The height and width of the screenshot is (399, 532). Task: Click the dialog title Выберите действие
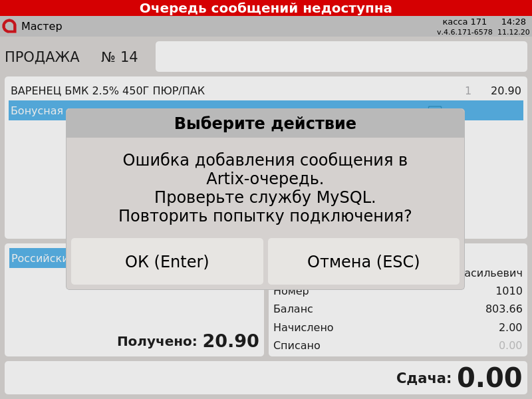click(265, 124)
